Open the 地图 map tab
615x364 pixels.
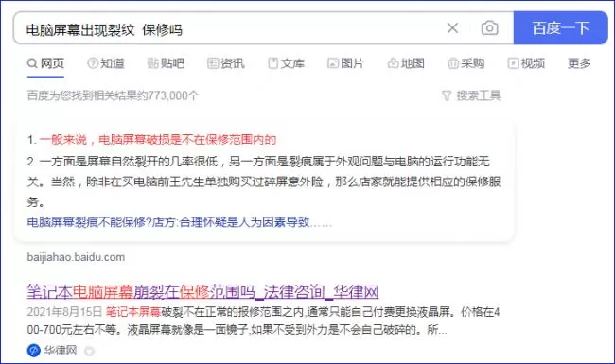point(406,63)
